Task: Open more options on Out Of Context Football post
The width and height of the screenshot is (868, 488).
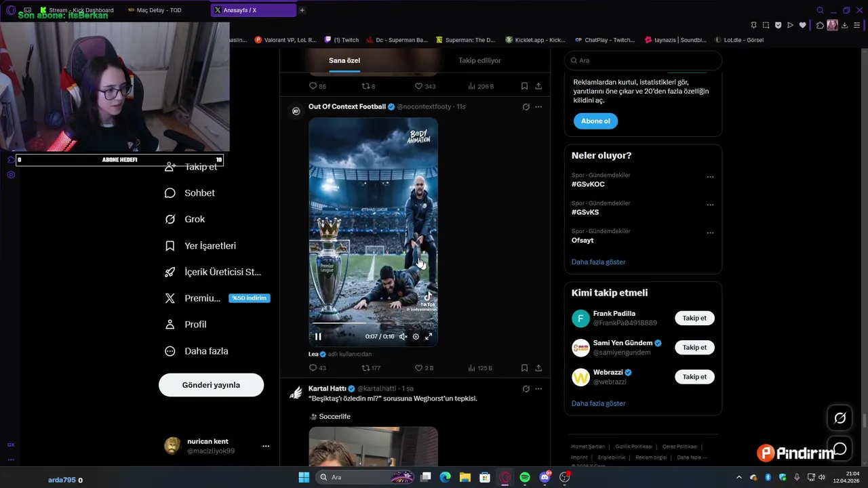Action: point(538,106)
